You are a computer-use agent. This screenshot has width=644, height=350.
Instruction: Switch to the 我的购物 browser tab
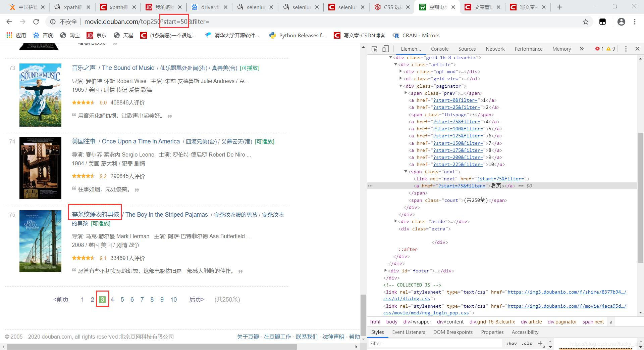pos(164,7)
